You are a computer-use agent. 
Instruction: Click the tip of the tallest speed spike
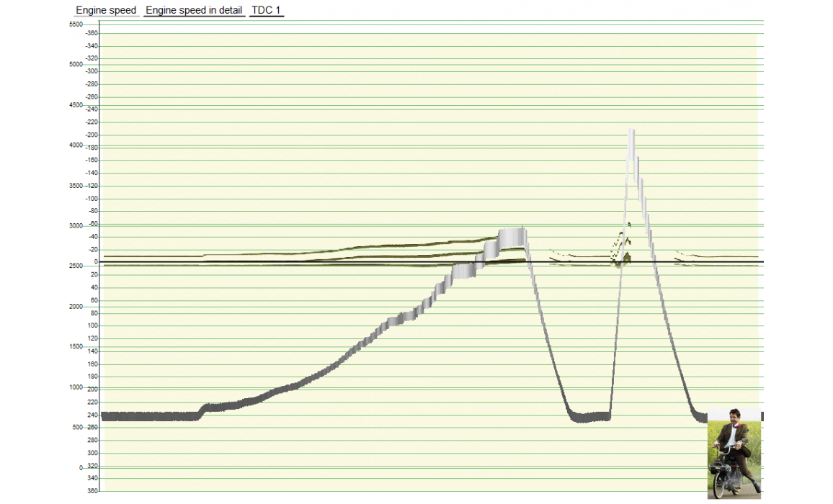click(x=631, y=132)
